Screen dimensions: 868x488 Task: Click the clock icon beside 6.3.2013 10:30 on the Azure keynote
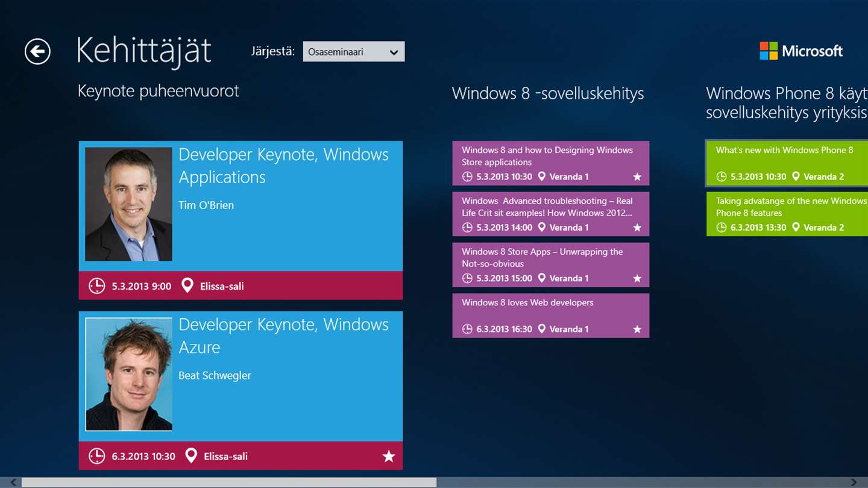(96, 456)
